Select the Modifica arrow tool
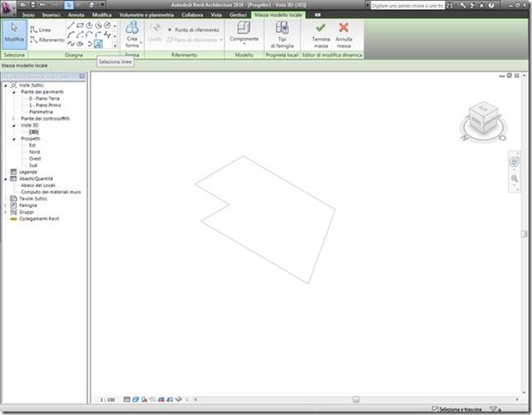532x415 pixels. (x=15, y=34)
